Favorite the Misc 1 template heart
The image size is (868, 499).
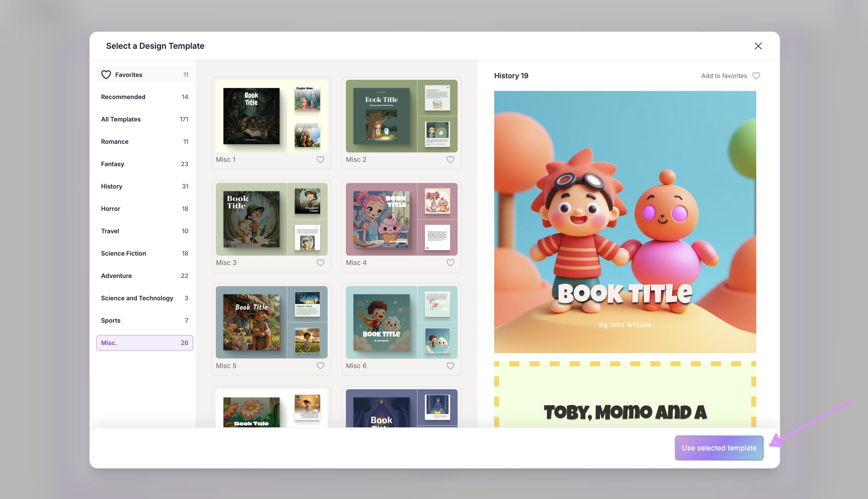click(320, 159)
